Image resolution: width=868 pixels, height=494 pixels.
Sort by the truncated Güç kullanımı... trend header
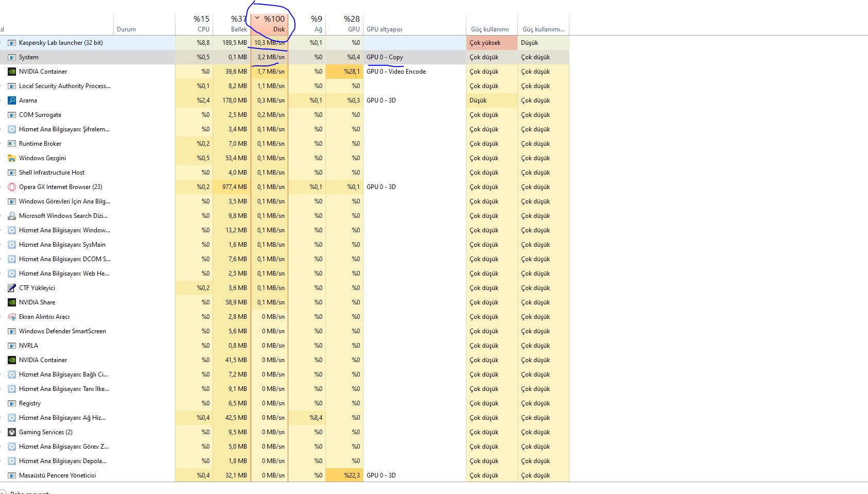point(543,24)
